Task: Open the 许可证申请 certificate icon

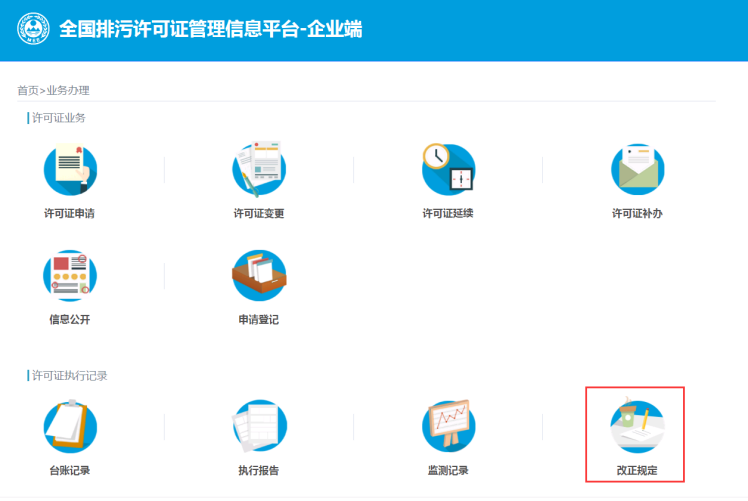Action: point(70,169)
